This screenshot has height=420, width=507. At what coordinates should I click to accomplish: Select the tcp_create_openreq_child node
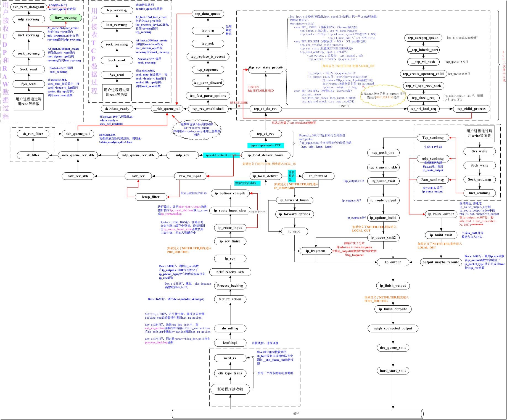(423, 74)
